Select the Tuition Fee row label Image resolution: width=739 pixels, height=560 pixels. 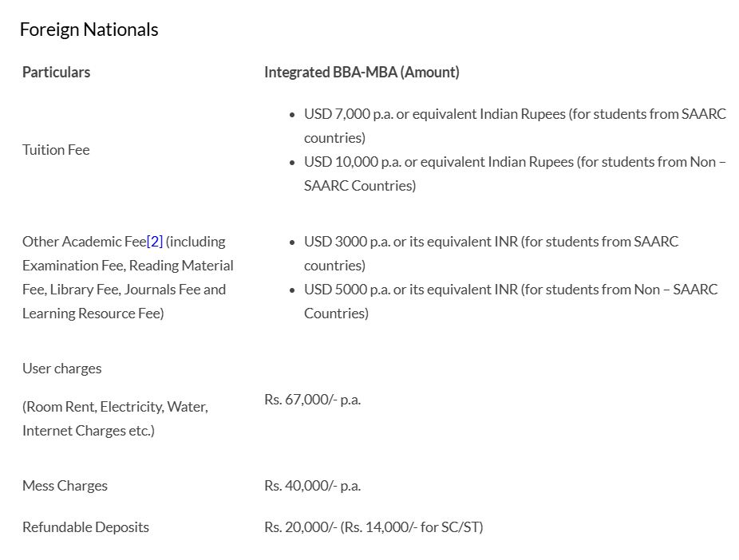tap(56, 150)
